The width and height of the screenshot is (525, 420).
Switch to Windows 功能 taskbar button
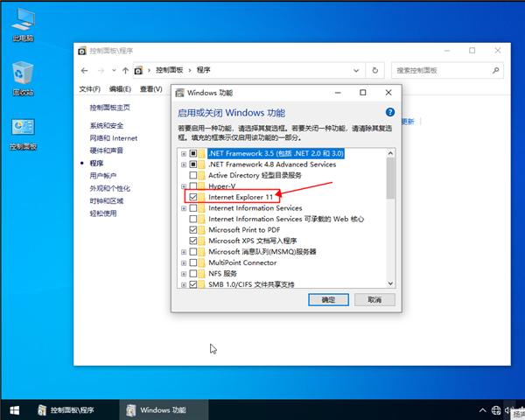point(164,410)
